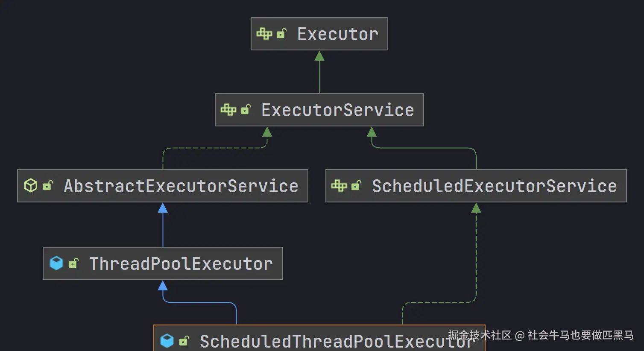Image resolution: width=644 pixels, height=351 pixels.
Task: Click the arrowhead pointing into Executor
Action: click(319, 56)
